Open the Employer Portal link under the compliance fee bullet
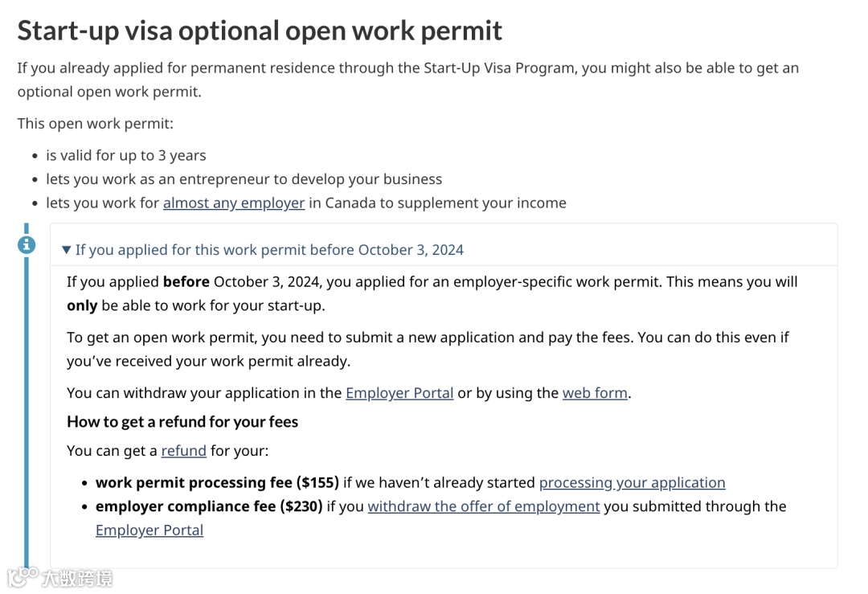 click(x=149, y=531)
